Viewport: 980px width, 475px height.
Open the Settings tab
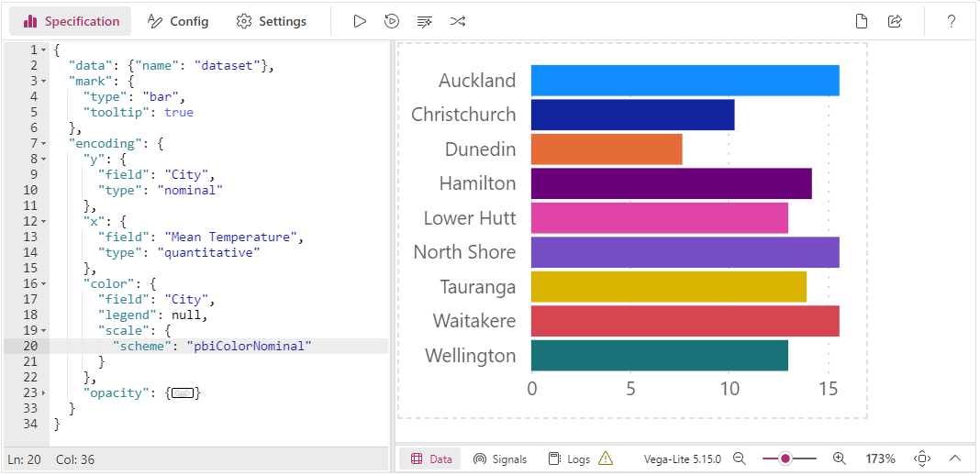272,21
